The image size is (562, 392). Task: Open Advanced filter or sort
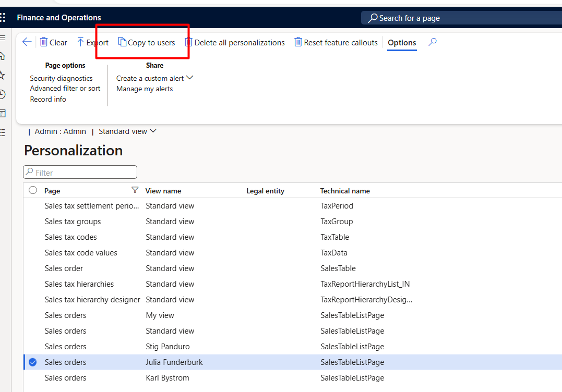65,89
